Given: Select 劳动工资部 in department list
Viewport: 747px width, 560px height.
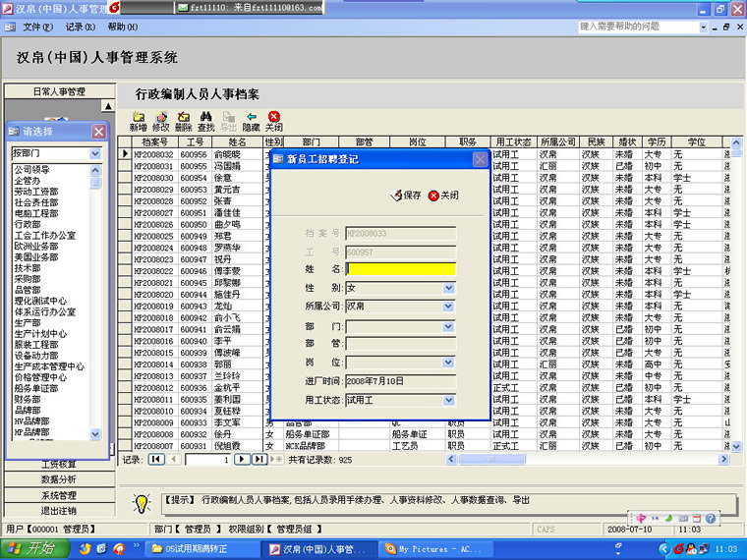Looking at the screenshot, I should coord(36,192).
